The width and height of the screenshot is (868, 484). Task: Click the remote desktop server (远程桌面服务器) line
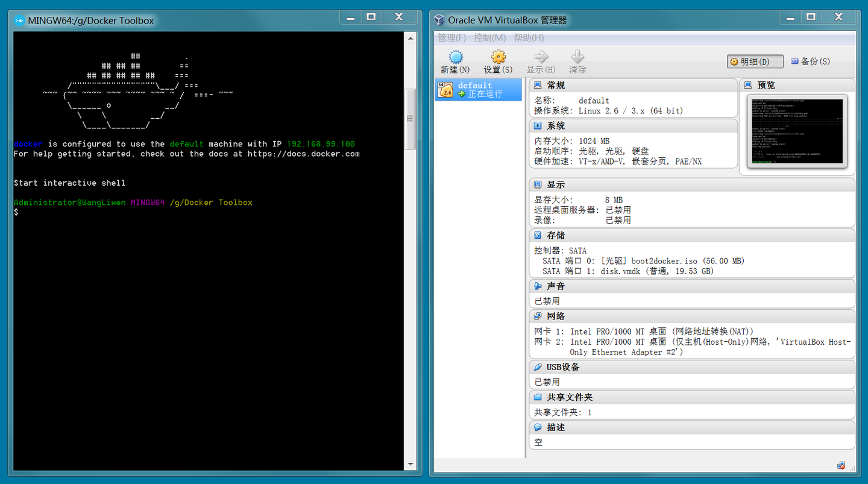[582, 210]
